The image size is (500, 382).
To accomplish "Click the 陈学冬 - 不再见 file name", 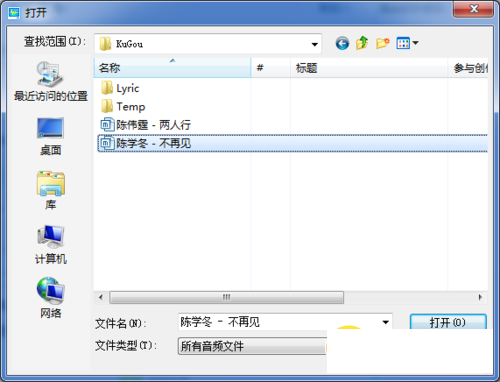I will point(153,143).
